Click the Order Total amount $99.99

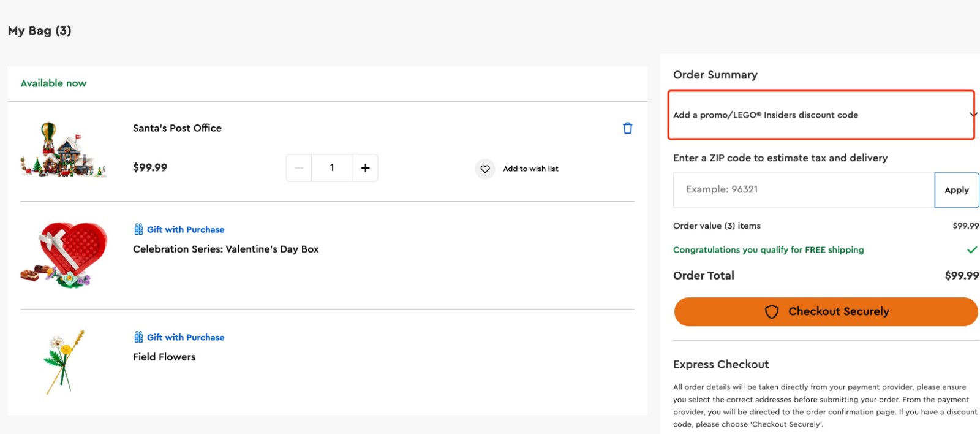pos(962,275)
